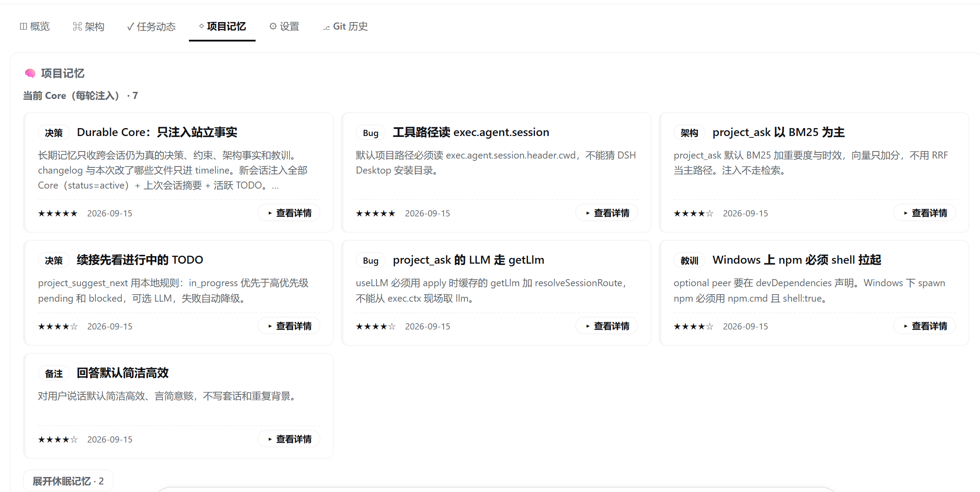Switch to the 架构 tab
Screen dimensions: 980x492
88,26
